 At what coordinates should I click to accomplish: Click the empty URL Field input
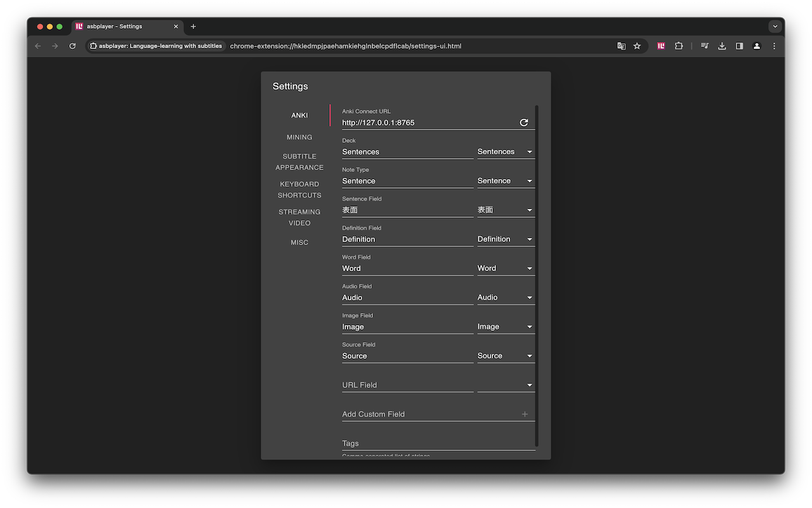pyautogui.click(x=407, y=385)
